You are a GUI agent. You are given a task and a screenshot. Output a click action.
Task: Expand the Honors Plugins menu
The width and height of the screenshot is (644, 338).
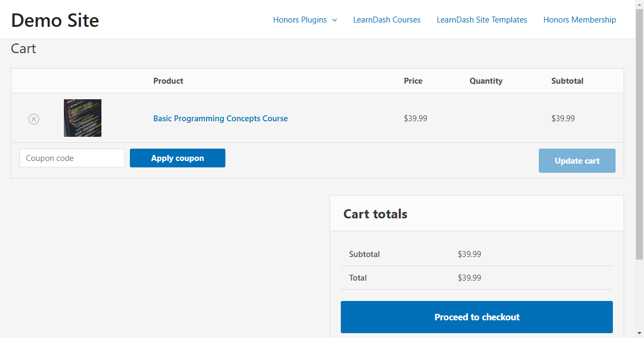299,19
